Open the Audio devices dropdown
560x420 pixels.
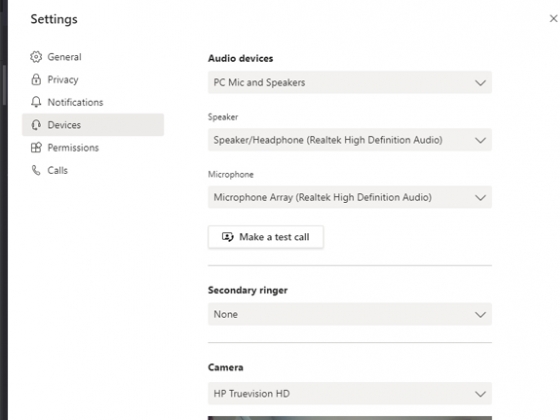(350, 82)
